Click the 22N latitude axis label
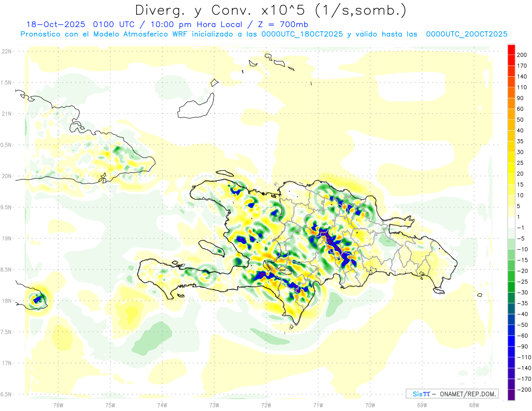 point(7,51)
